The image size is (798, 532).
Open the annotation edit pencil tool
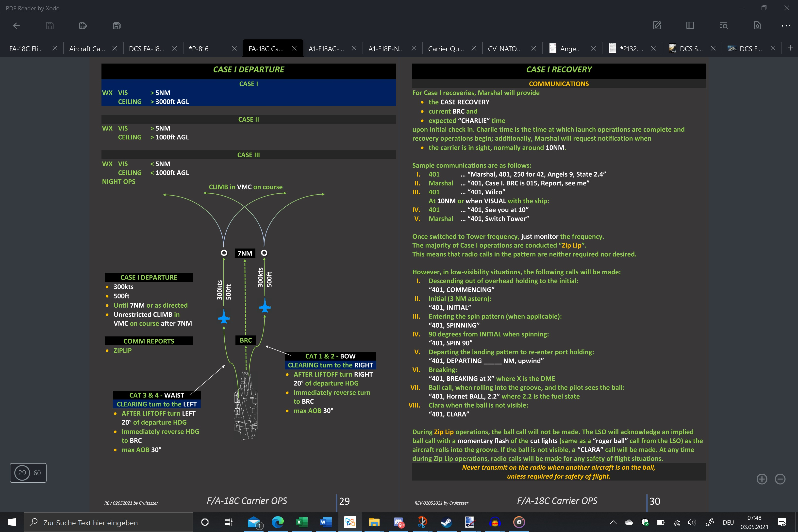tap(657, 25)
